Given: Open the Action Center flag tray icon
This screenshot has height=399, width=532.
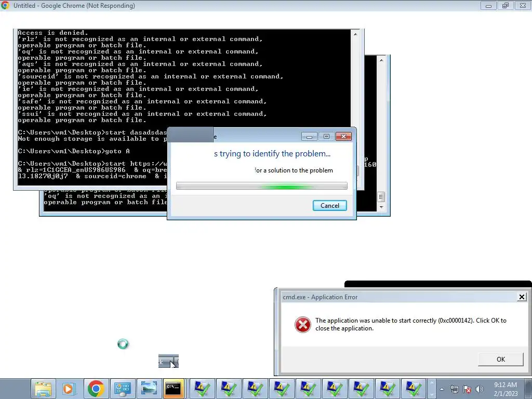Looking at the screenshot, I should (x=467, y=389).
